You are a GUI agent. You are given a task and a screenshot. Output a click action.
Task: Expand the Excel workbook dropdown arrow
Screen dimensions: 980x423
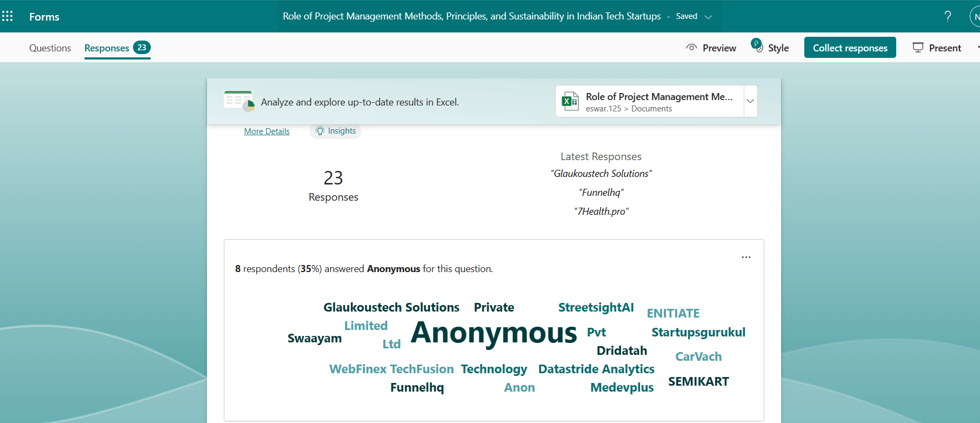[x=750, y=101]
